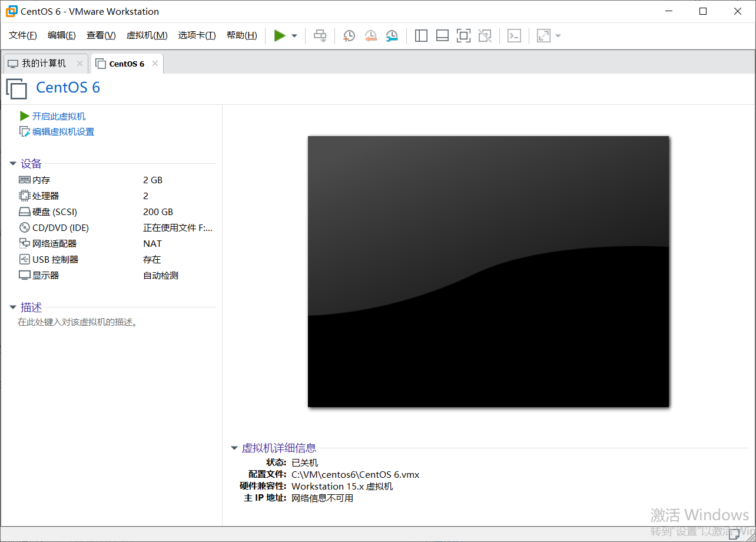The height and width of the screenshot is (542, 756).
Task: Click 开启此虚拟机 link
Action: click(x=59, y=117)
